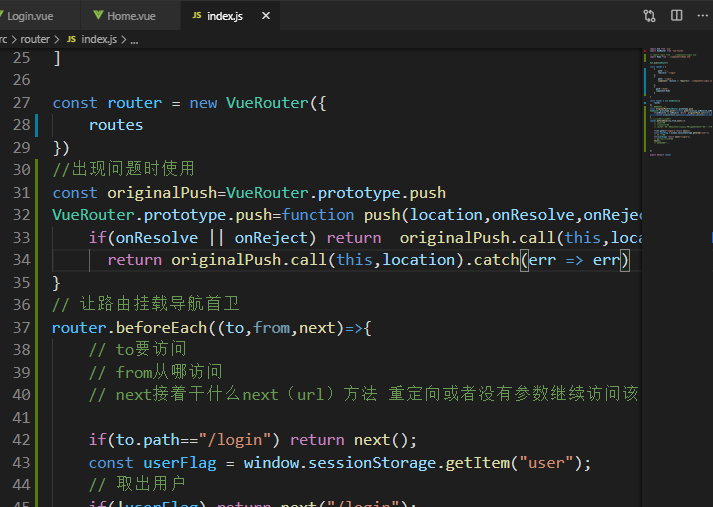Click the comment 出现问题时使用 on line 30
This screenshot has width=713, height=507.
click(x=124, y=169)
